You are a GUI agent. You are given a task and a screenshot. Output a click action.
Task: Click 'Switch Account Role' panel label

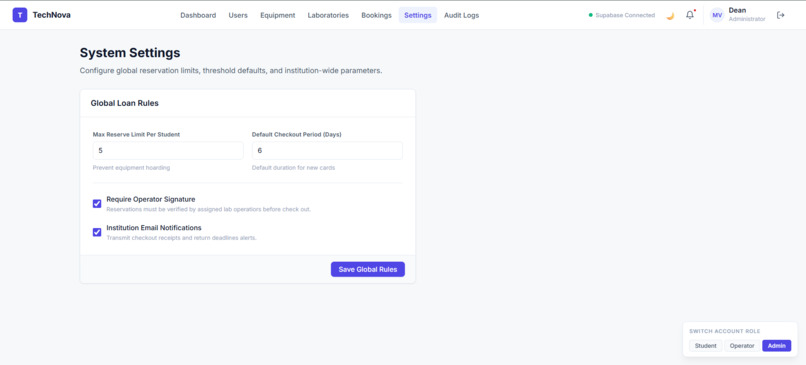tap(725, 332)
